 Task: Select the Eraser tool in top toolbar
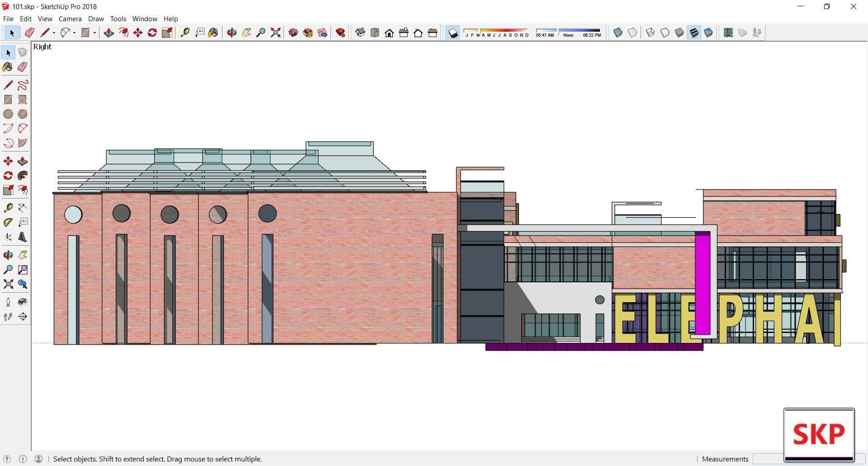29,33
